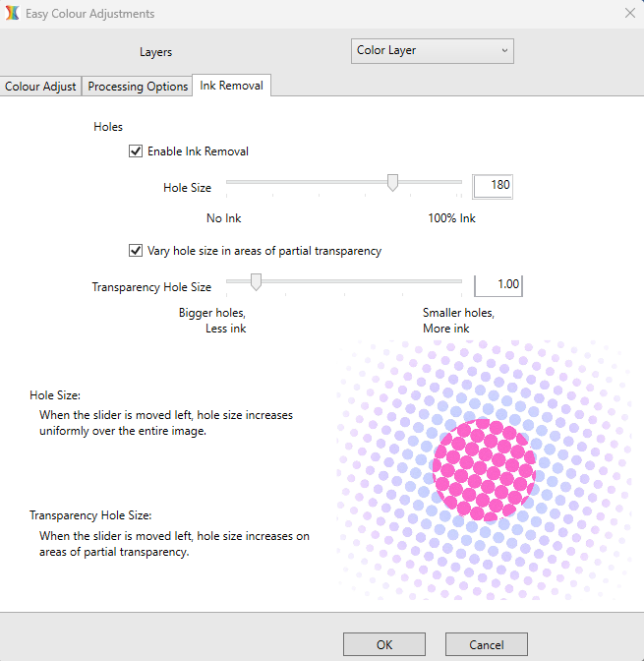Click the Transparency Hole Size slider thumb
Image resolution: width=644 pixels, height=661 pixels.
(256, 282)
